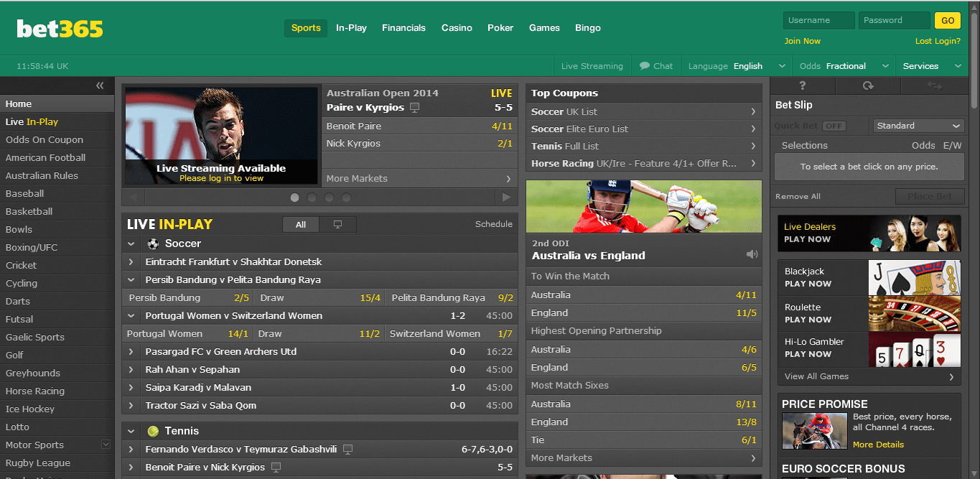The width and height of the screenshot is (980, 479).
Task: Select Switzerland Women 1/7 odds
Action: tap(451, 334)
